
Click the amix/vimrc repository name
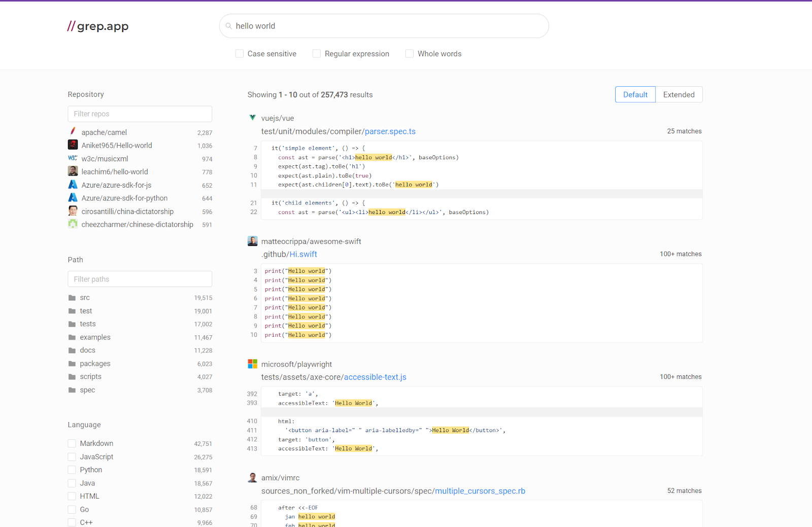click(x=280, y=478)
